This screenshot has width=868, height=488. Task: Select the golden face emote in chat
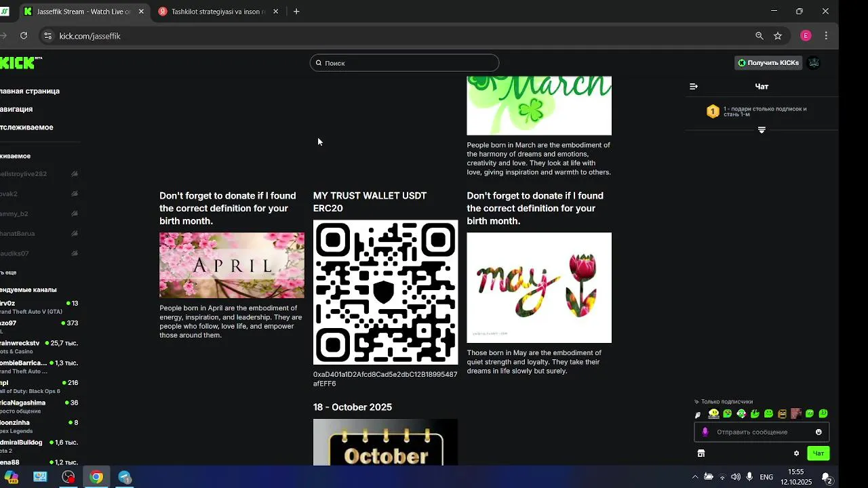[782, 413]
